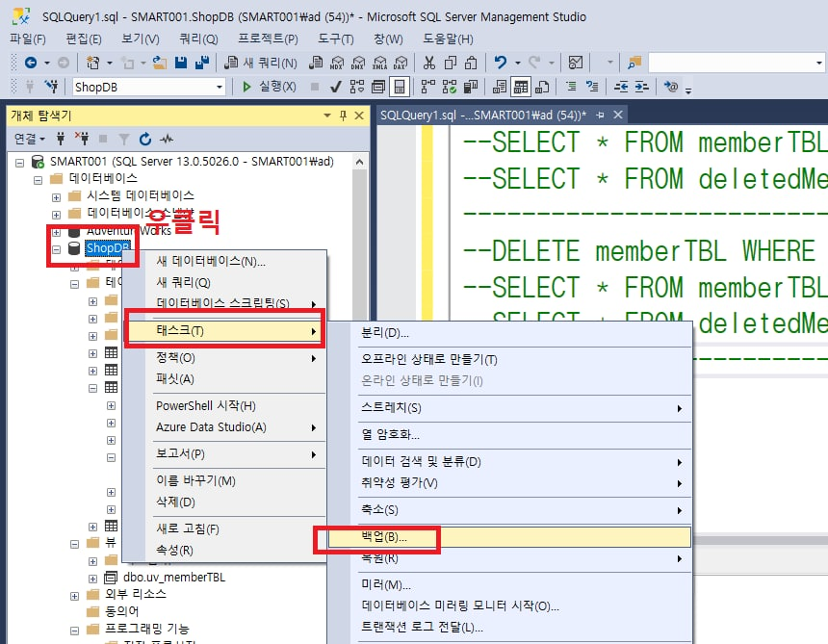
Task: Click the disconnect icon in Object Explorer
Action: 82,139
